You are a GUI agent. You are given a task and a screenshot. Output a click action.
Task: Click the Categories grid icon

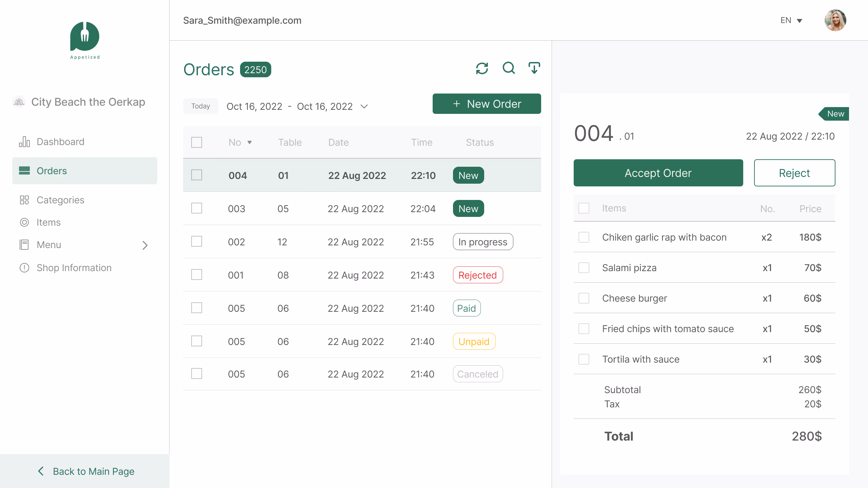[x=24, y=200]
